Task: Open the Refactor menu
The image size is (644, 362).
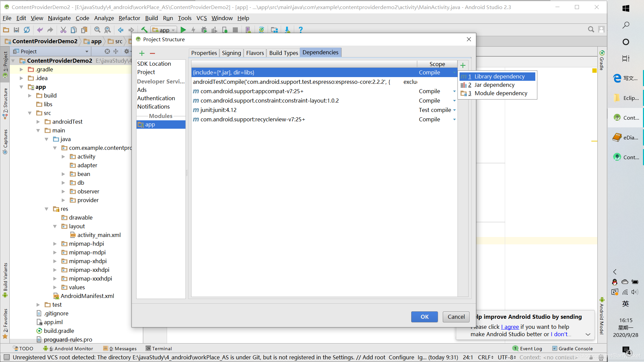Action: coord(129,18)
